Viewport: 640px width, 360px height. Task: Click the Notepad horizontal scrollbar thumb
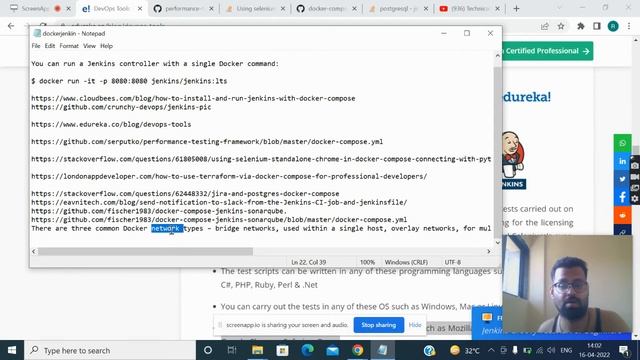point(145,251)
